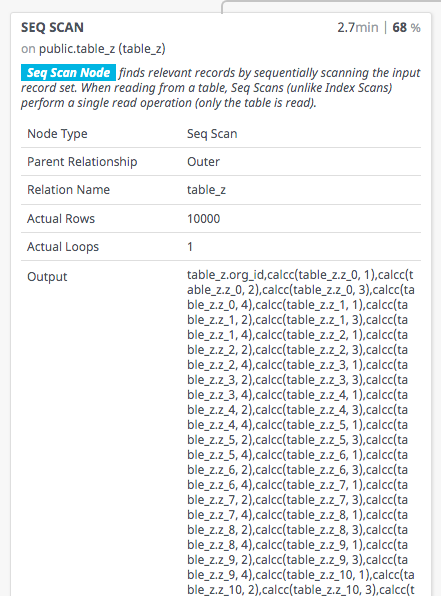
Task: Click the Output text starting with table_z.org_id
Action: 301,432
